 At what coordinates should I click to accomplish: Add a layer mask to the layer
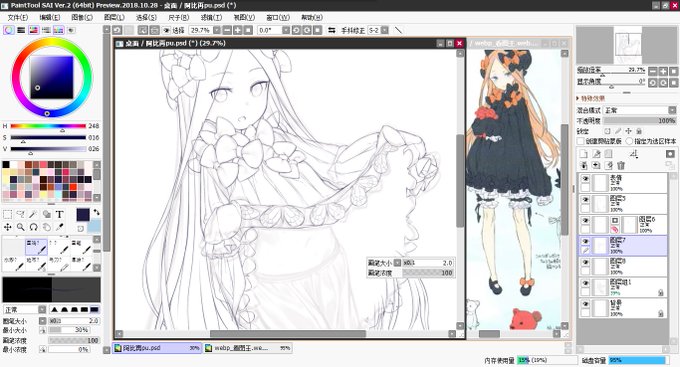[x=670, y=154]
